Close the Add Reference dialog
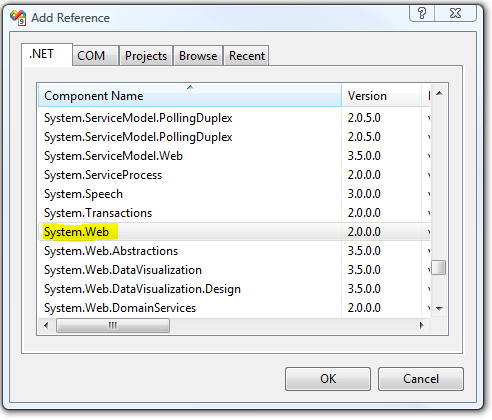Screen dimensions: 492x420 tap(455, 13)
